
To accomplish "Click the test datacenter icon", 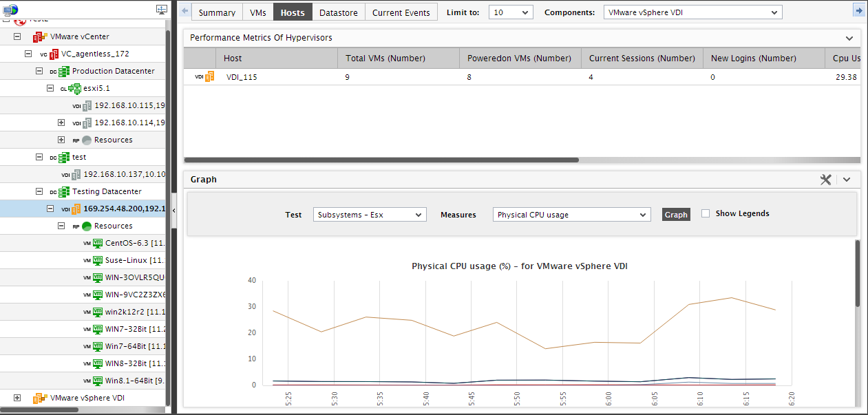I will (64, 157).
